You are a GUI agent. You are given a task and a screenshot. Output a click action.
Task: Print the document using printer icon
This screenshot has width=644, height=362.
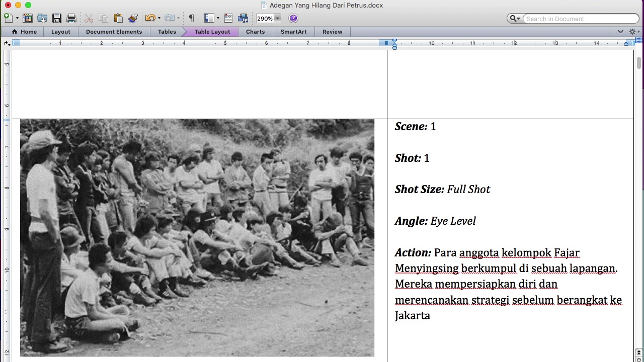click(x=71, y=18)
